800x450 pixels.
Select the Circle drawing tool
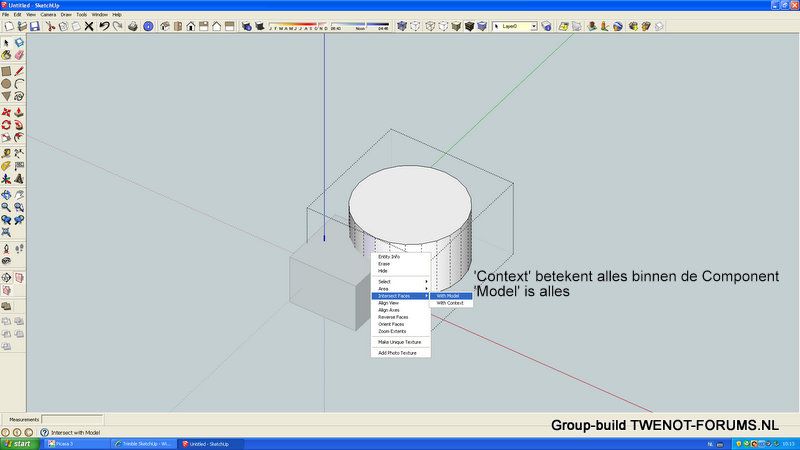pyautogui.click(x=6, y=84)
